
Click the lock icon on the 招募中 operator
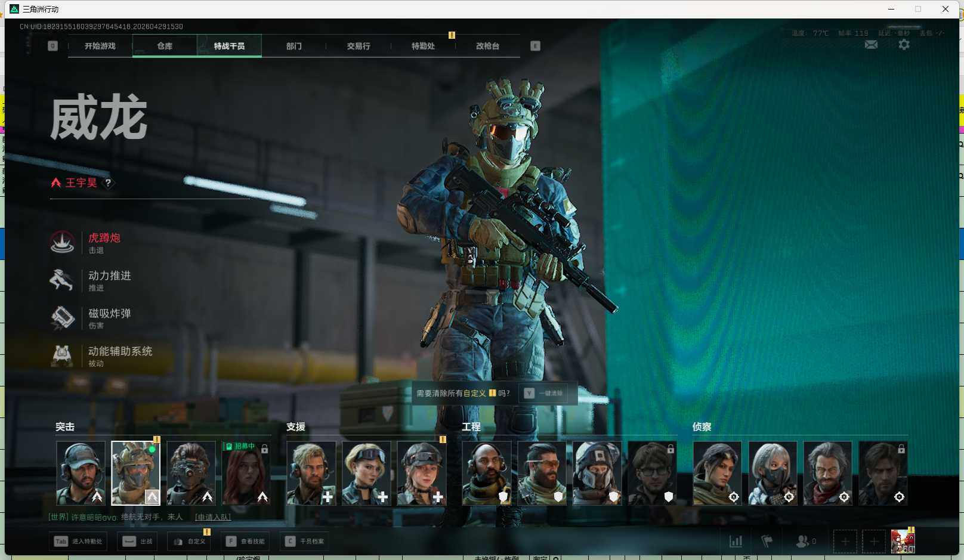(x=264, y=448)
